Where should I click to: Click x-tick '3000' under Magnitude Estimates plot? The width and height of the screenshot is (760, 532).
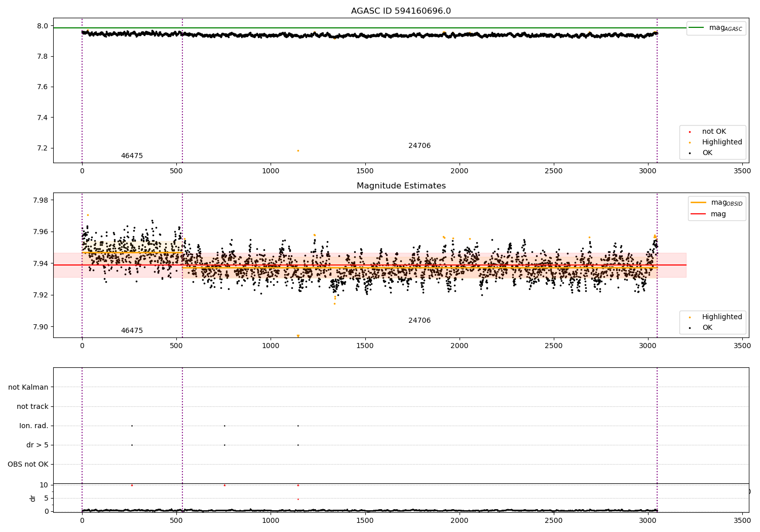pyautogui.click(x=648, y=346)
